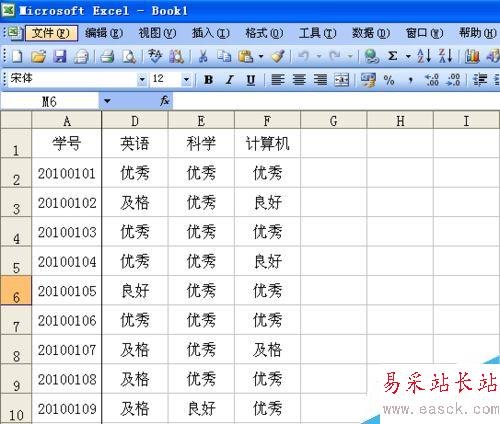Click the Name Box showing M6

[x=50, y=101]
